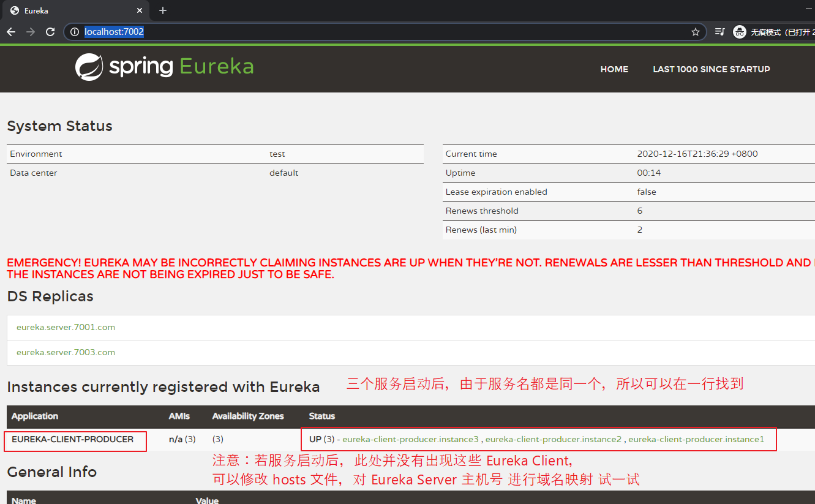This screenshot has height=504, width=815.
Task: Open replica link eureka.server.7001.com
Action: point(66,327)
